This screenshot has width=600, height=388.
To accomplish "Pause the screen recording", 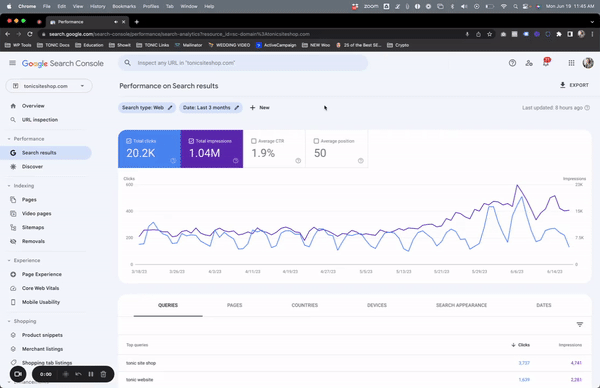I will pyautogui.click(x=91, y=374).
